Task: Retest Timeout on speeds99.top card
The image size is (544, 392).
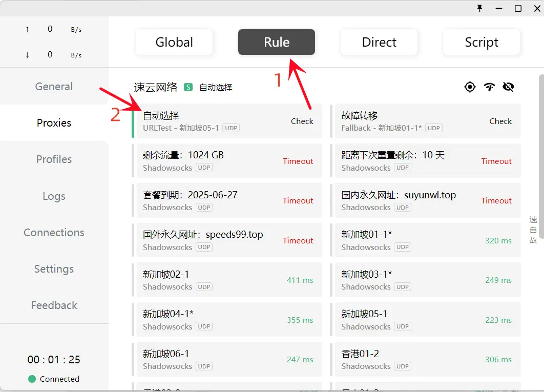Action: [x=298, y=241]
